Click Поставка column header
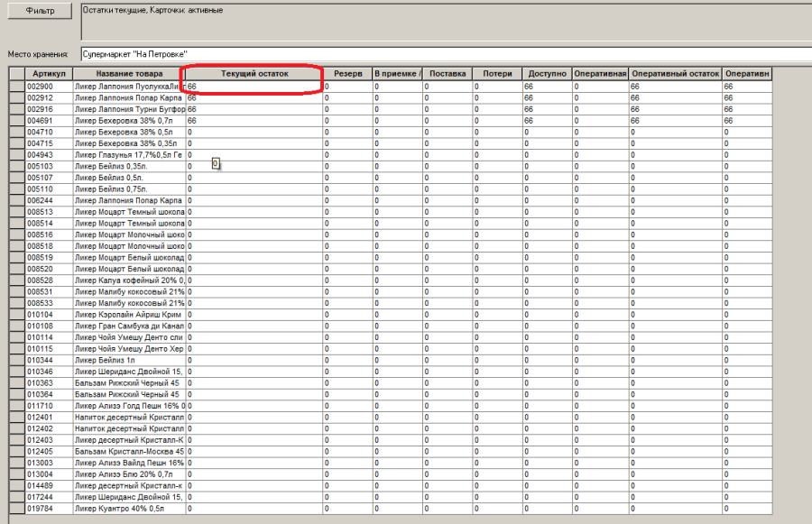 click(448, 74)
